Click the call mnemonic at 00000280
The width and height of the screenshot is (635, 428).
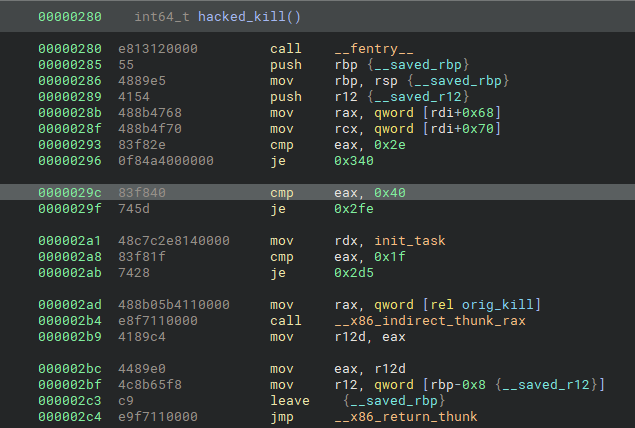point(286,49)
